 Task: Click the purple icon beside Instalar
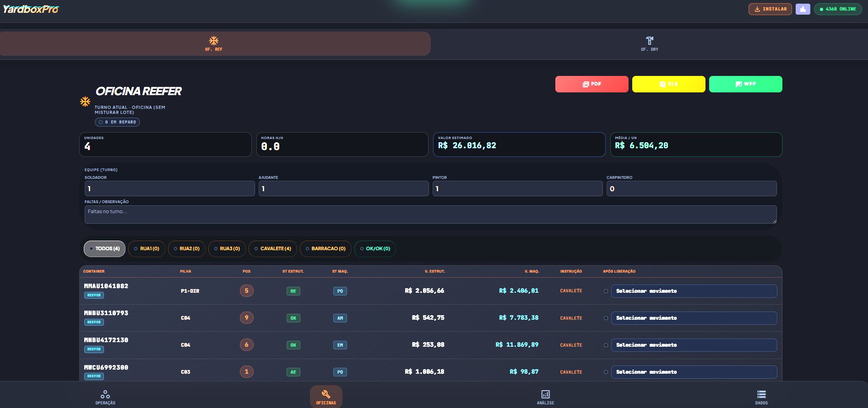[803, 9]
